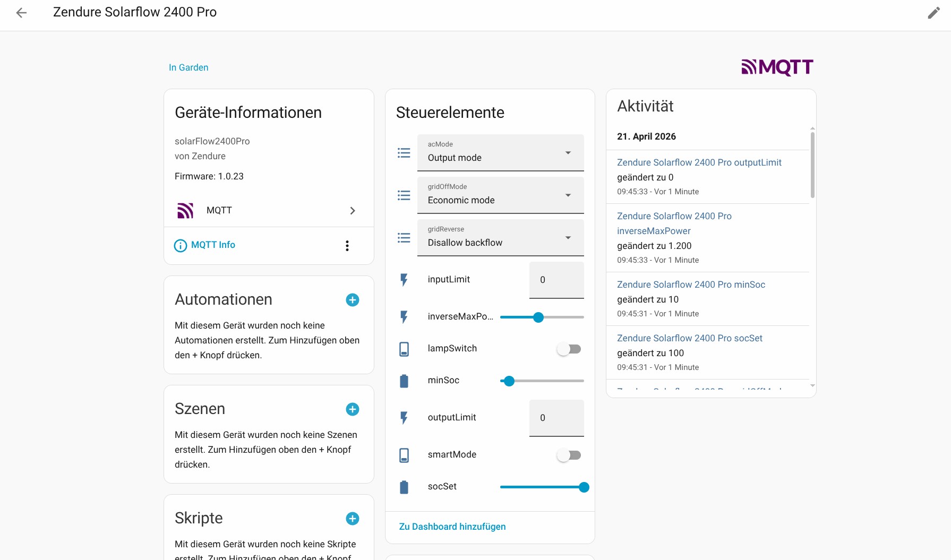Image resolution: width=951 pixels, height=560 pixels.
Task: Click the lampSwitch device icon
Action: (404, 349)
